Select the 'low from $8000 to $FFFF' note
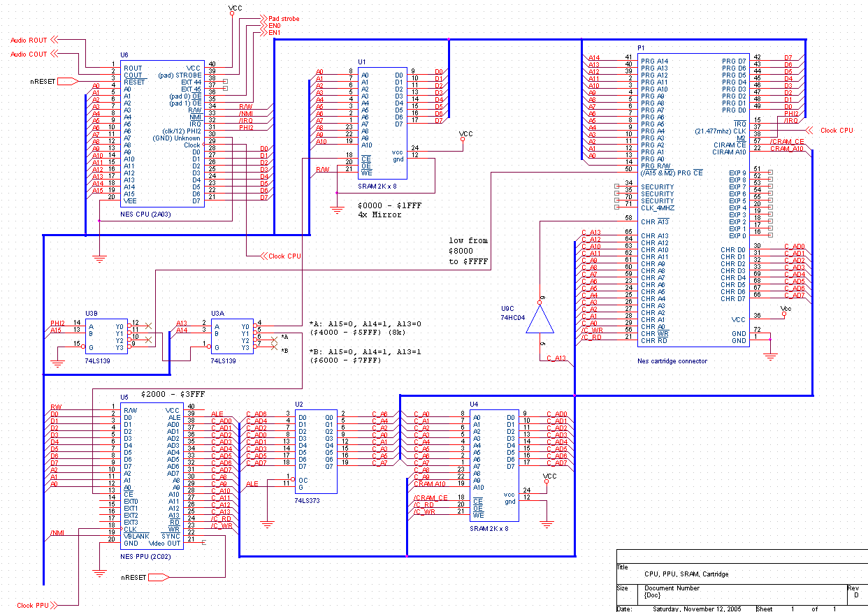The width and height of the screenshot is (868, 612). 469,248
